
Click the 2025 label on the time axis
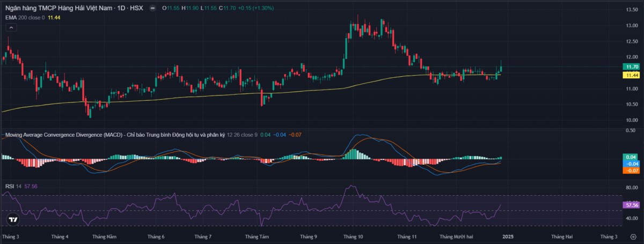507,236
